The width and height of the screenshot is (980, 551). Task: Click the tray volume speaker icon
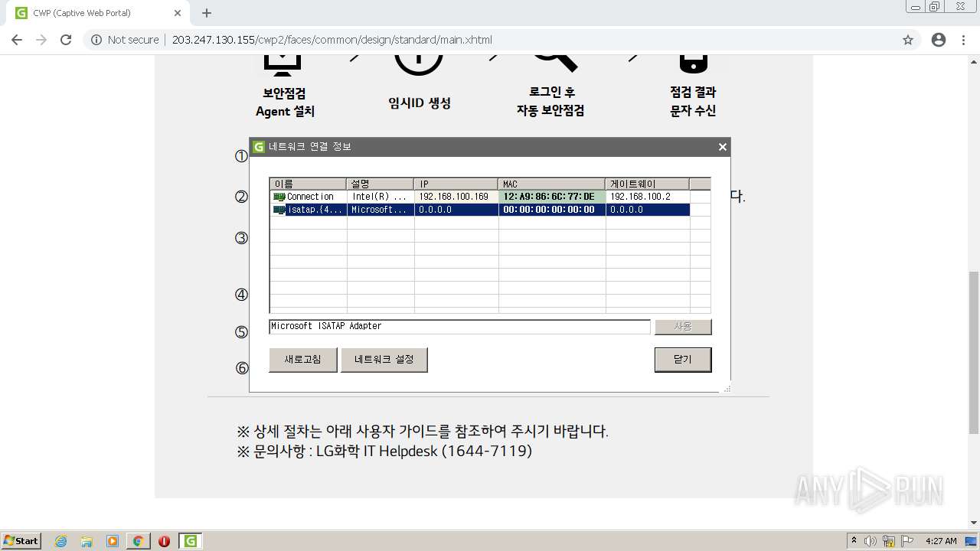point(871,541)
